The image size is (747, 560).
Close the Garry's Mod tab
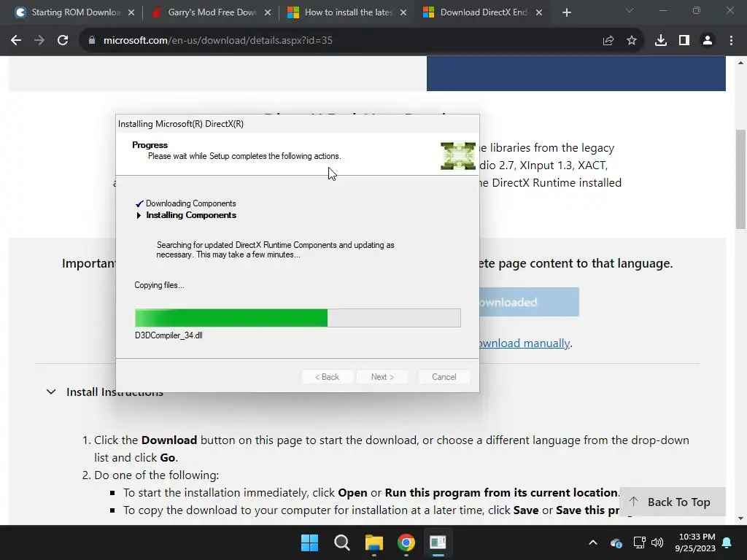(268, 12)
